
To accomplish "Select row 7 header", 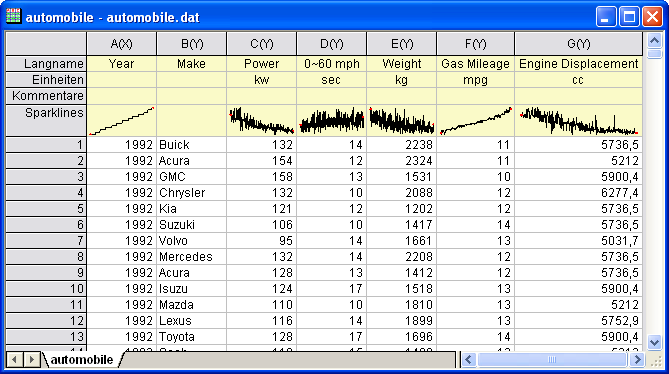I will (x=46, y=241).
